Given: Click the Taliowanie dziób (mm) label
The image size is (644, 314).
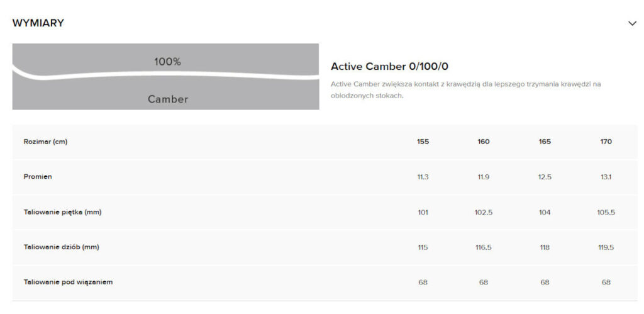Looking at the screenshot, I should click(61, 247).
